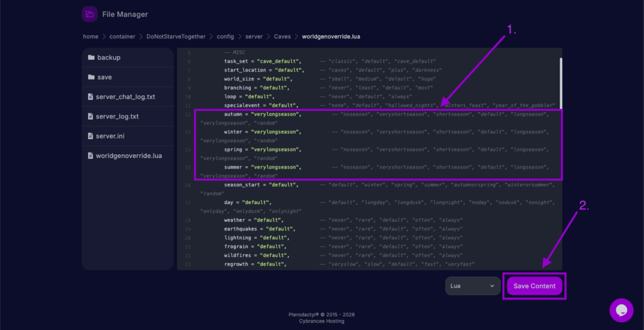Open the live chat support bubble
The height and width of the screenshot is (330, 644).
(x=621, y=310)
